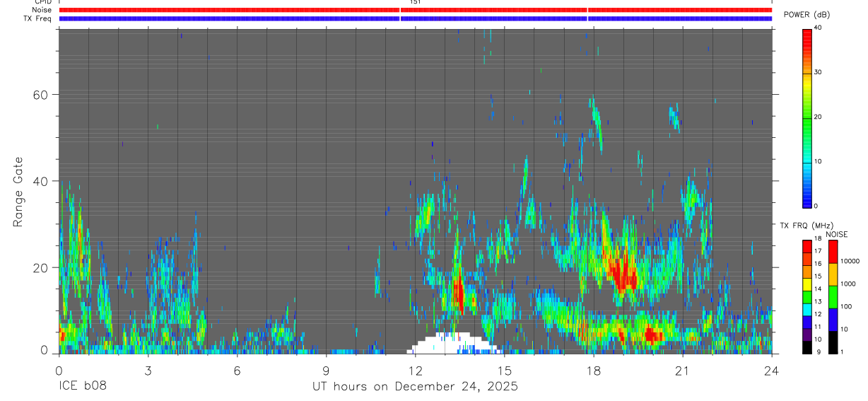The image size is (868, 401).
Task: Click the 30 tick on the POWER scale
Action: coord(819,73)
